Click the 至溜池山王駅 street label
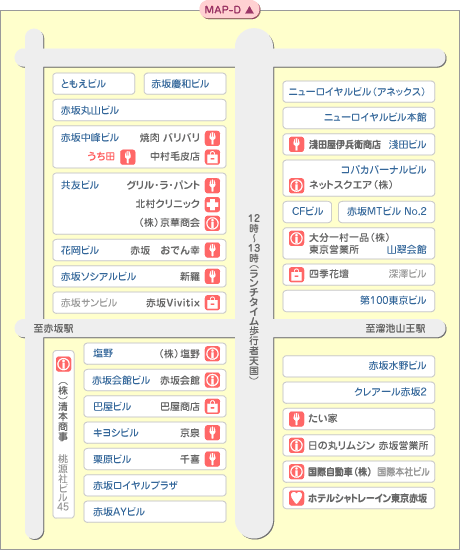 click(396, 328)
